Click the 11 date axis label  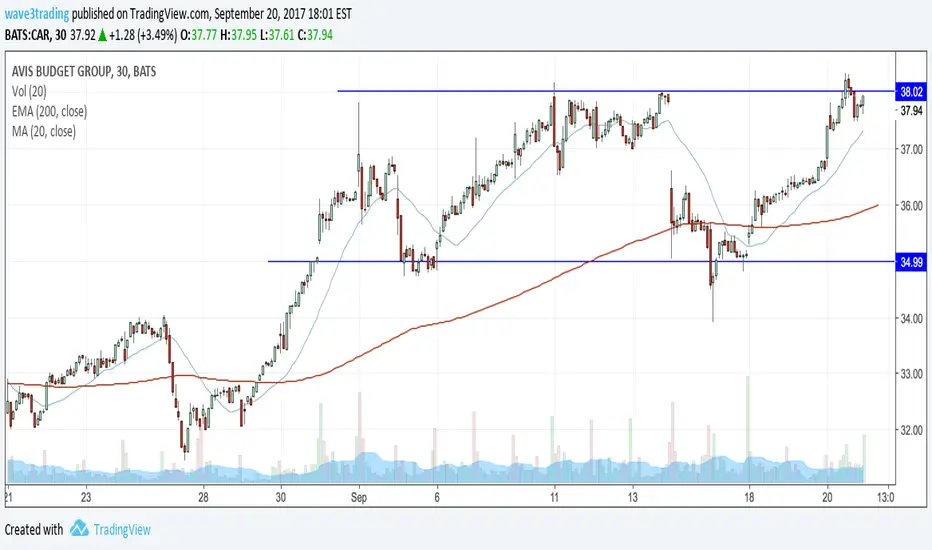coord(554,497)
